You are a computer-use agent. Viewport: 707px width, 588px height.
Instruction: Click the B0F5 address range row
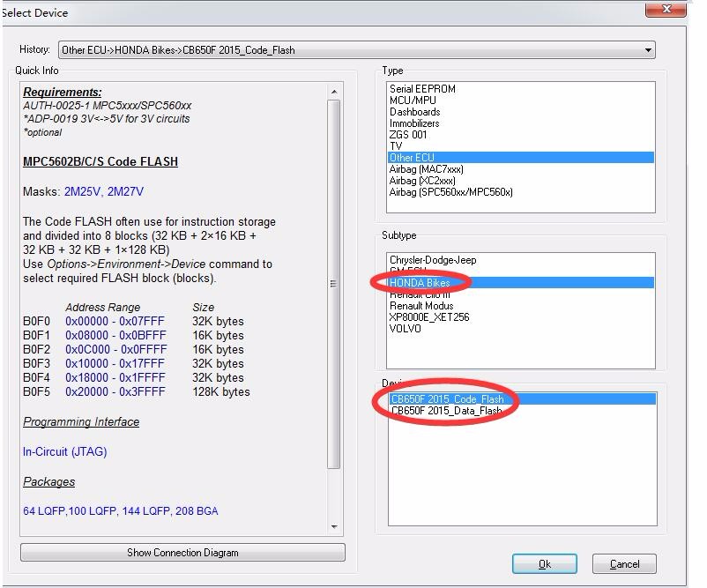(136, 391)
